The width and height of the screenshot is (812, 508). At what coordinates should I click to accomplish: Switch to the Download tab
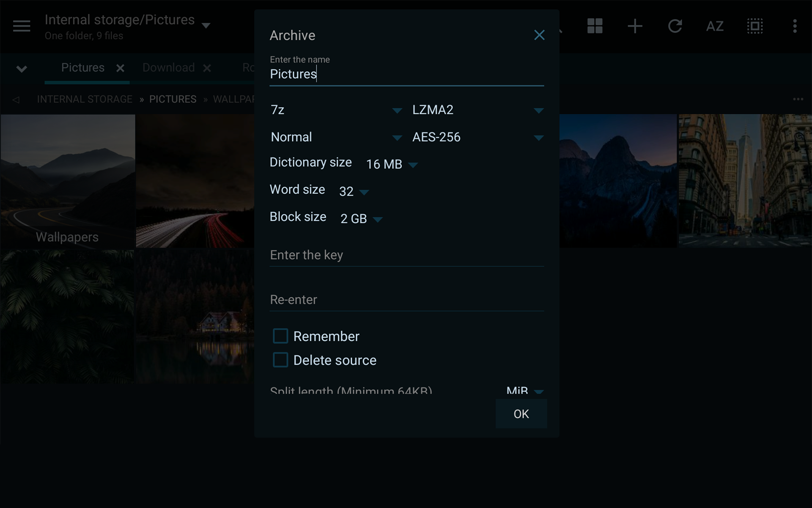tap(169, 68)
